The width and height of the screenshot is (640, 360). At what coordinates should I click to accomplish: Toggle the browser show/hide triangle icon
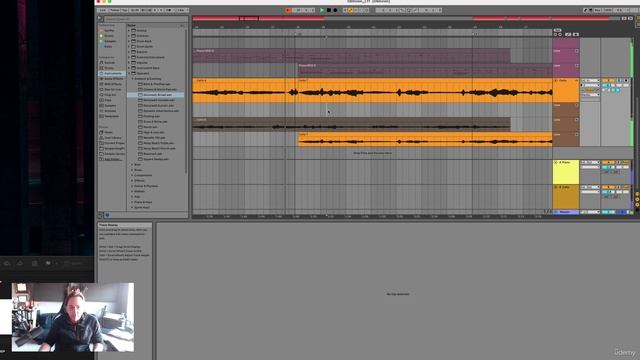click(x=100, y=19)
